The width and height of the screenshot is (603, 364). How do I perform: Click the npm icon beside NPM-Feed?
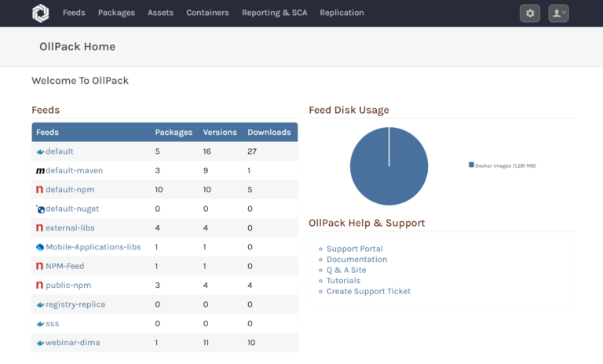tap(39, 266)
